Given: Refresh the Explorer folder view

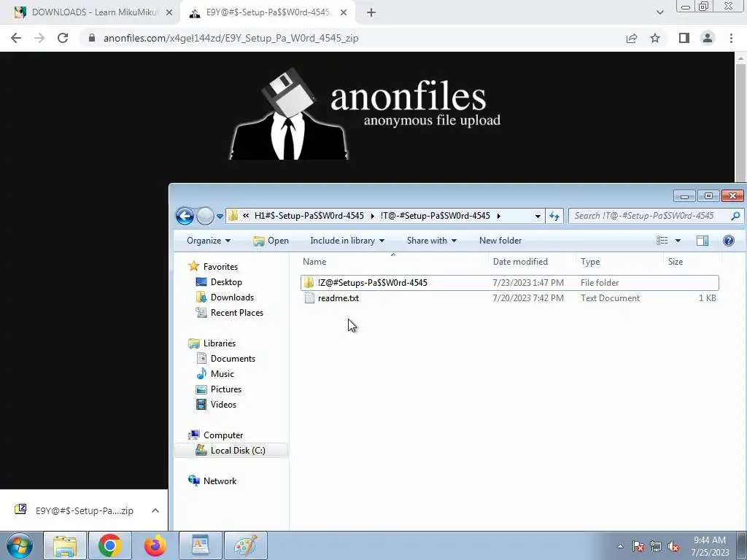Looking at the screenshot, I should point(554,216).
